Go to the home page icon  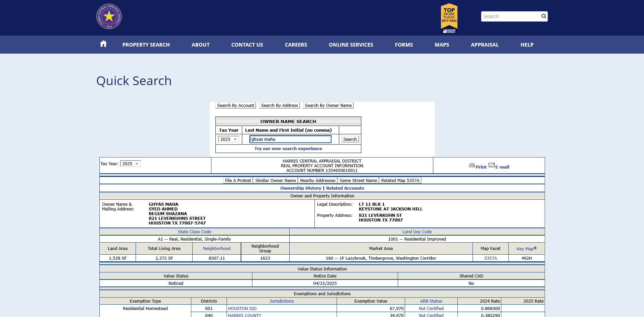click(103, 44)
